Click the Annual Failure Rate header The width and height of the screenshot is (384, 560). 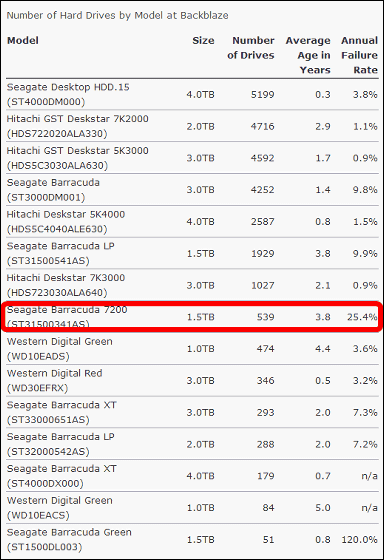click(359, 55)
